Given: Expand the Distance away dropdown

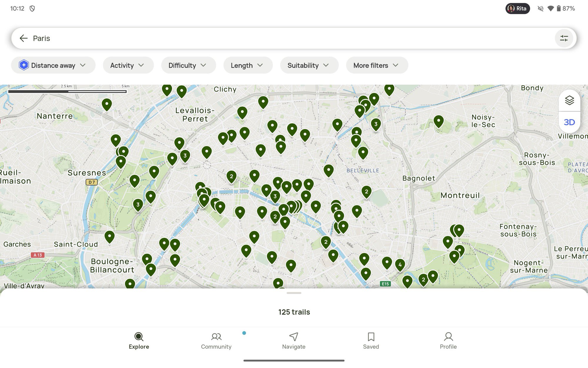Looking at the screenshot, I should tap(53, 65).
